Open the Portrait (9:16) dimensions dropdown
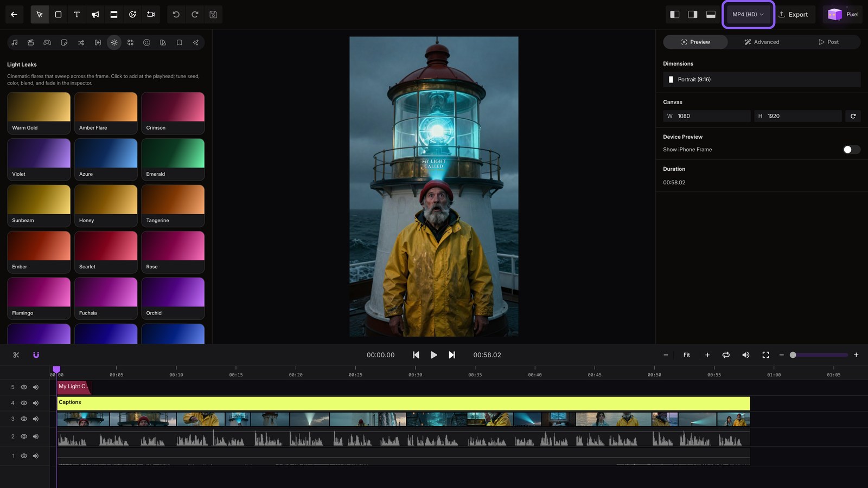The height and width of the screenshot is (488, 868). (762, 79)
